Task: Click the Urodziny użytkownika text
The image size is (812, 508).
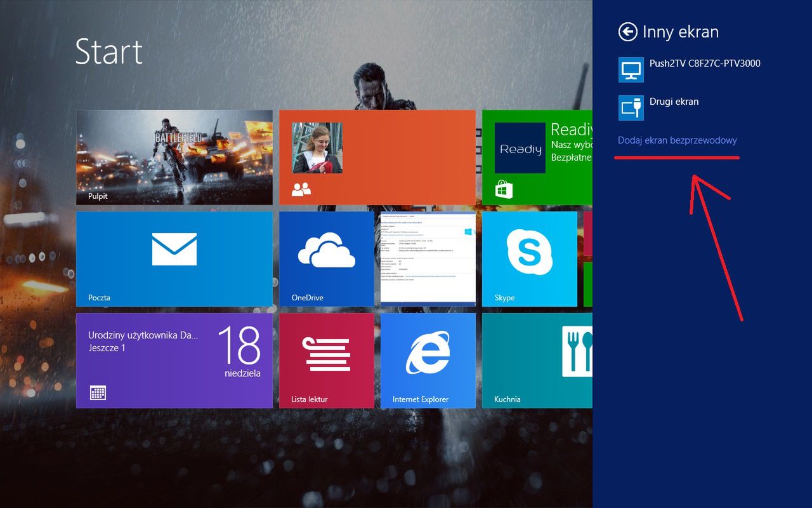Action: pyautogui.click(x=143, y=335)
